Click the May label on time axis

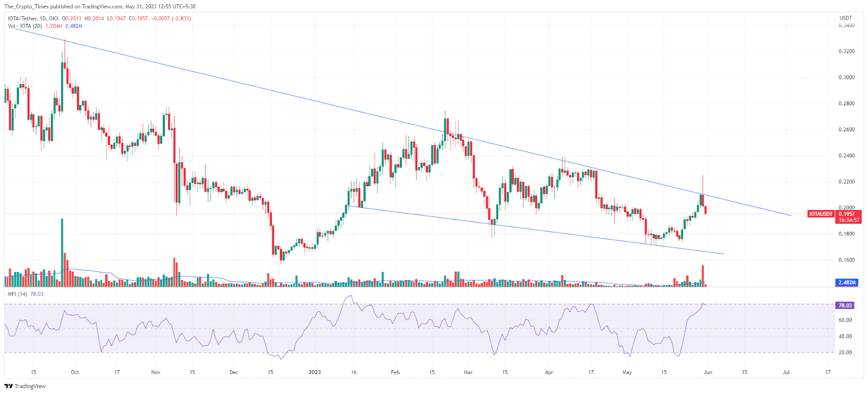(627, 372)
